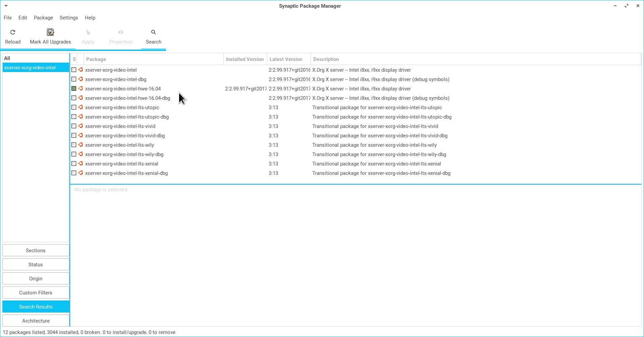The width and height of the screenshot is (644, 337).
Task: Click supported icon for xserver-xorg-video-intel-lts-xenial-dbg
Action: tap(80, 173)
